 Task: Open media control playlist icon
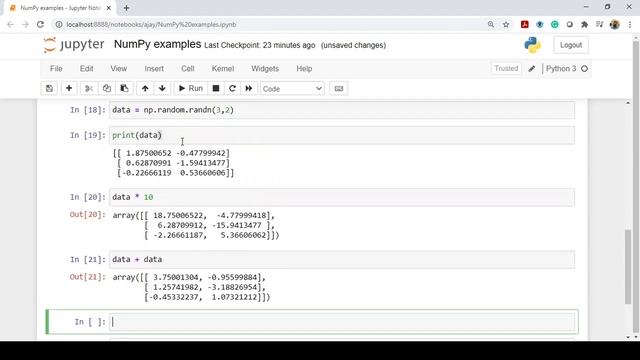(599, 24)
